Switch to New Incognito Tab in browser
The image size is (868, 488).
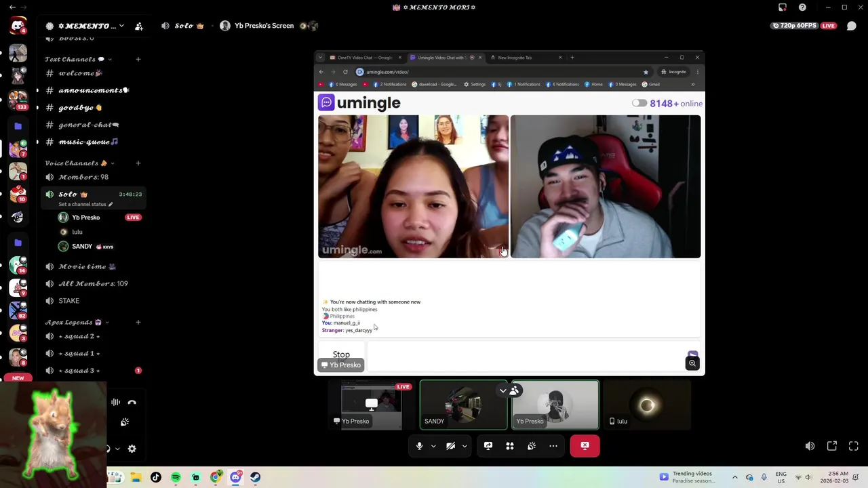coord(526,58)
